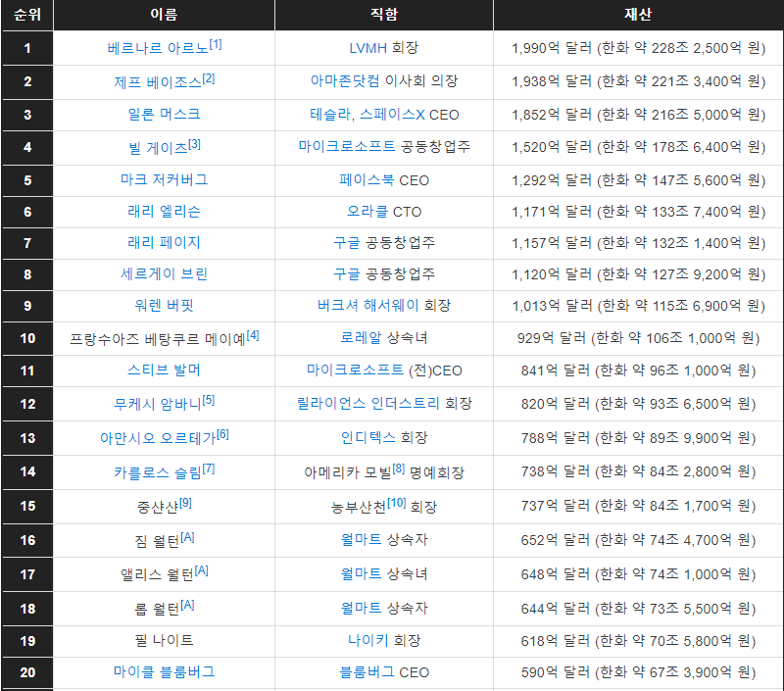Image resolution: width=784 pixels, height=691 pixels.
Task: Open the 릴라이언스 인더스트리 link
Action: click(368, 404)
